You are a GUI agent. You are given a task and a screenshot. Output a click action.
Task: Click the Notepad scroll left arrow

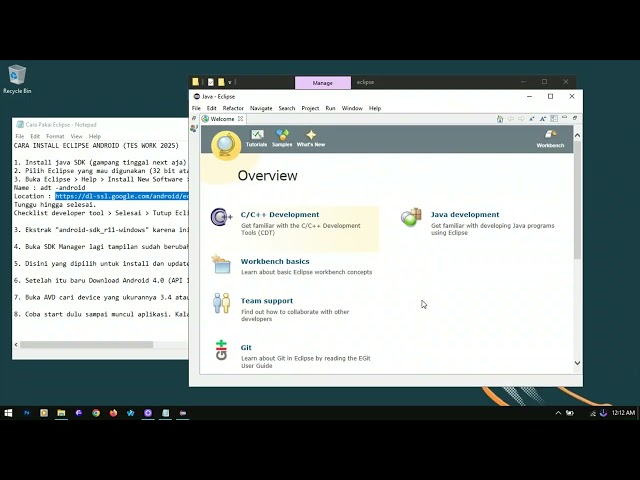click(x=16, y=344)
